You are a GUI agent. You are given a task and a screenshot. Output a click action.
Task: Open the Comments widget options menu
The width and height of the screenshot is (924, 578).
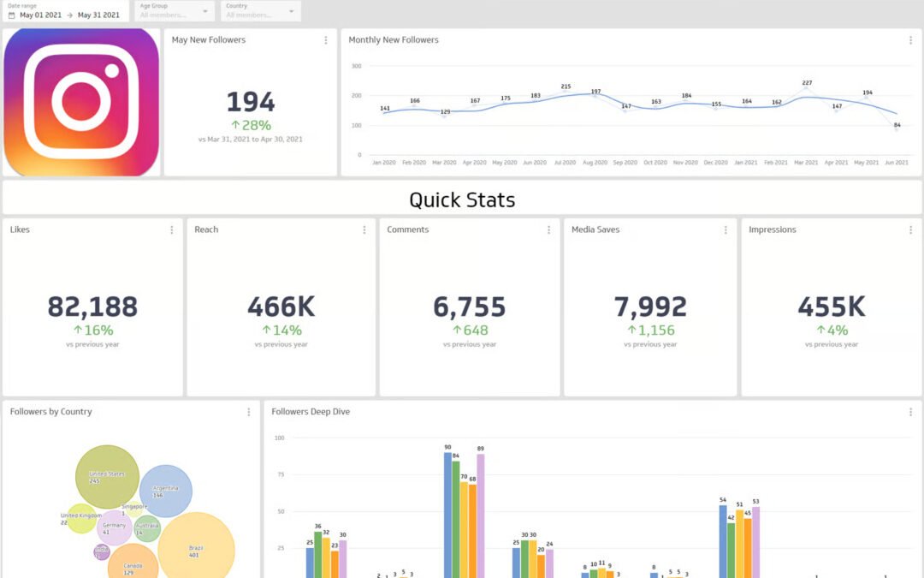click(548, 229)
